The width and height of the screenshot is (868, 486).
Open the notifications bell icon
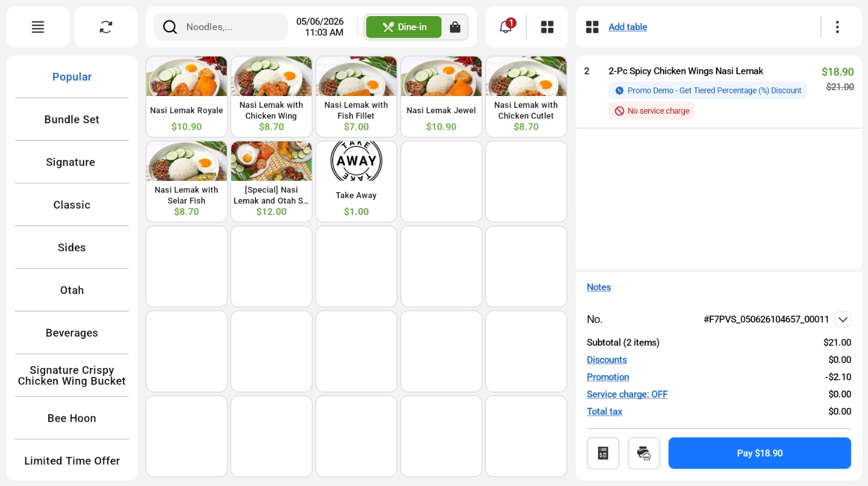click(505, 27)
